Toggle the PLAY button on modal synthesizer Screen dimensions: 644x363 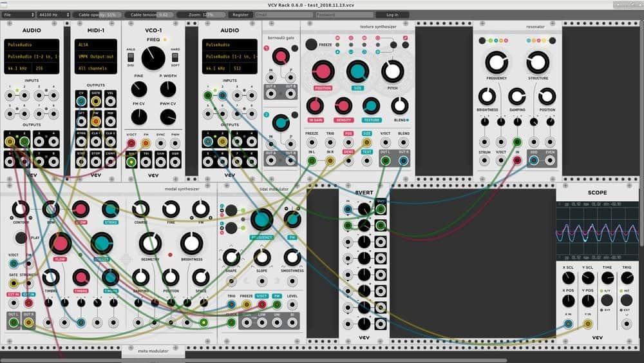21,238
